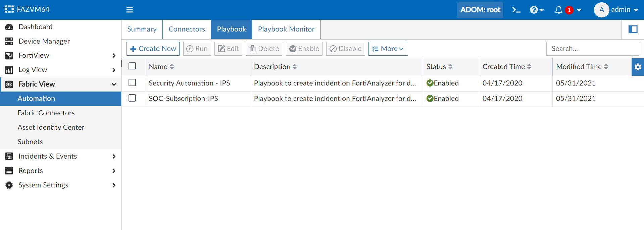The width and height of the screenshot is (644, 230).
Task: Click the Create New button
Action: 153,49
